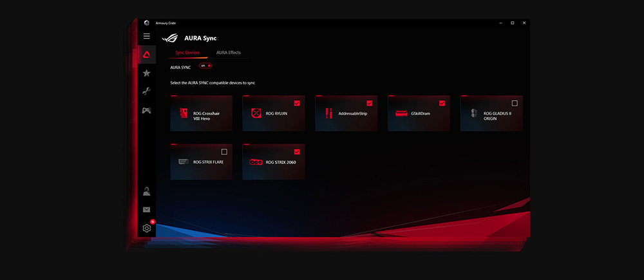The height and width of the screenshot is (280, 644).
Task: Click the ROG GLADIUS II ORIGIN mouse icon
Action: [x=475, y=113]
